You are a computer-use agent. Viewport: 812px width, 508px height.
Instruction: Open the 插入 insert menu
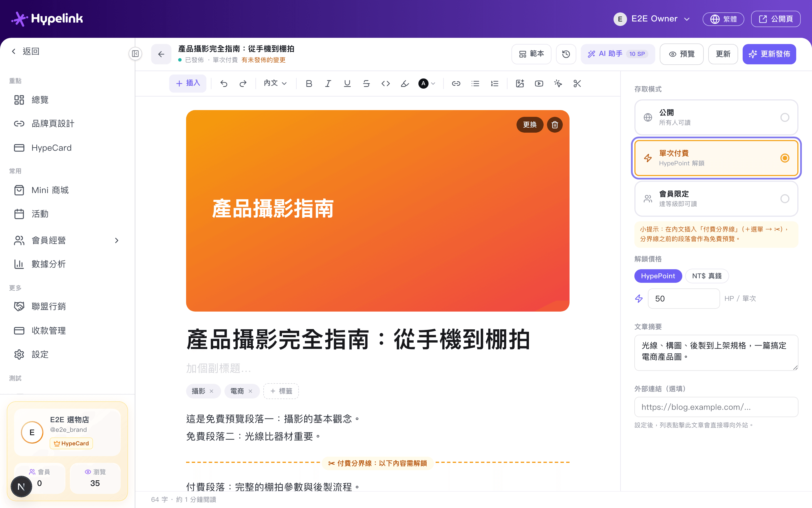188,83
